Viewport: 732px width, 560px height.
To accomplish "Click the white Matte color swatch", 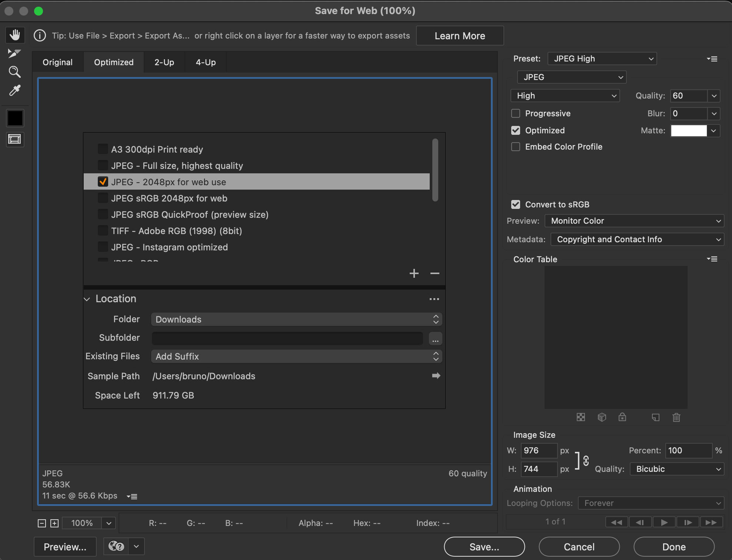I will (x=689, y=130).
